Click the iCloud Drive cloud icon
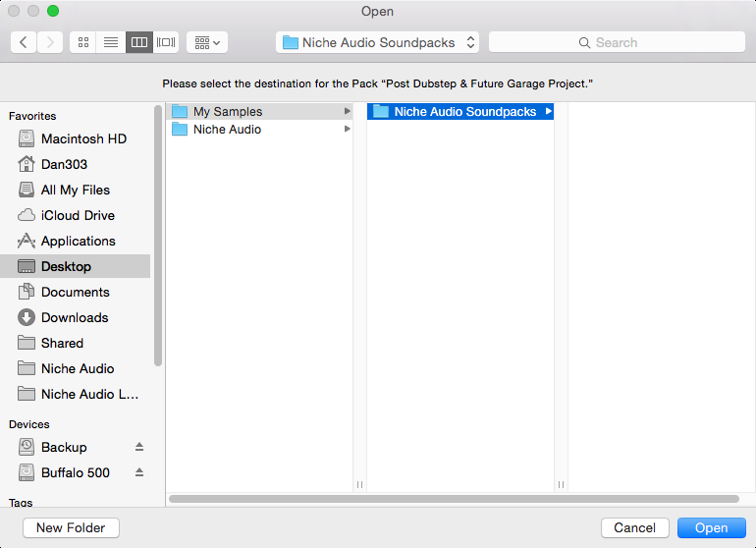The height and width of the screenshot is (548, 756). (27, 215)
